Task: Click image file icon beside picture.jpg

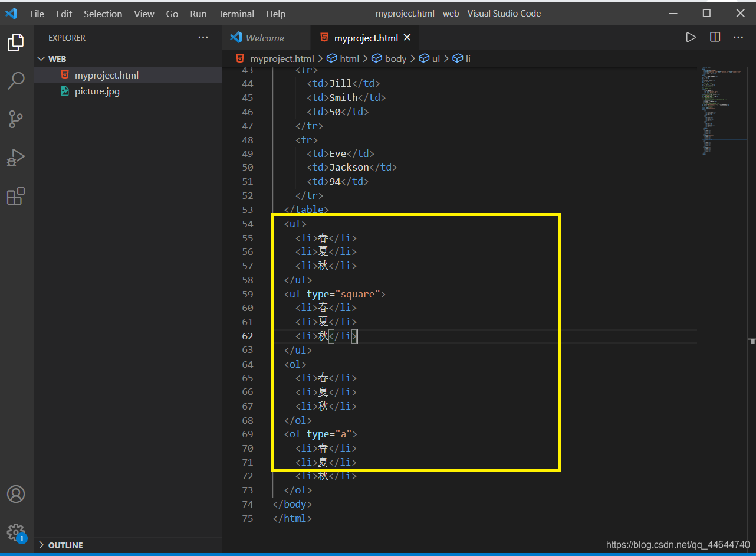Action: pos(65,91)
